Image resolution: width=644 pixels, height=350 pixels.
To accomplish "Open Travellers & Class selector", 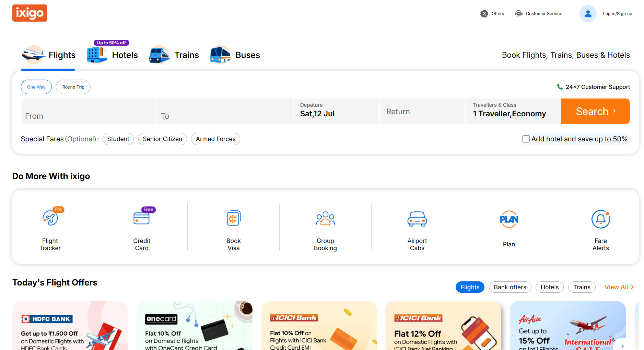I will tap(513, 112).
